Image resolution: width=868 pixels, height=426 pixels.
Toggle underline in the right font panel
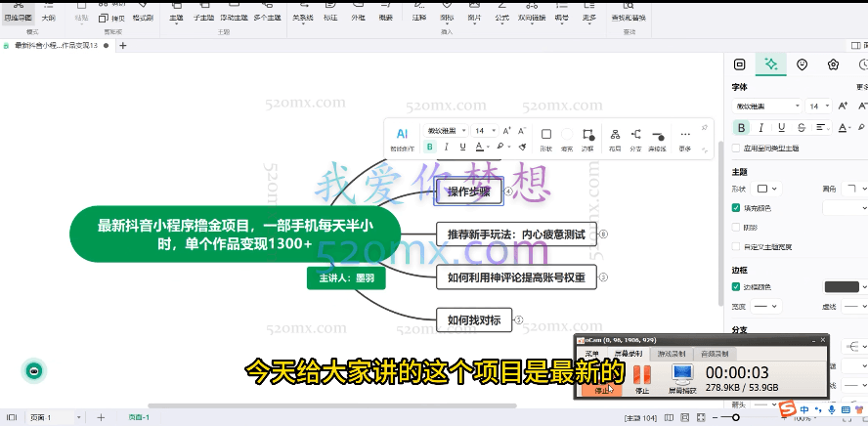[781, 128]
